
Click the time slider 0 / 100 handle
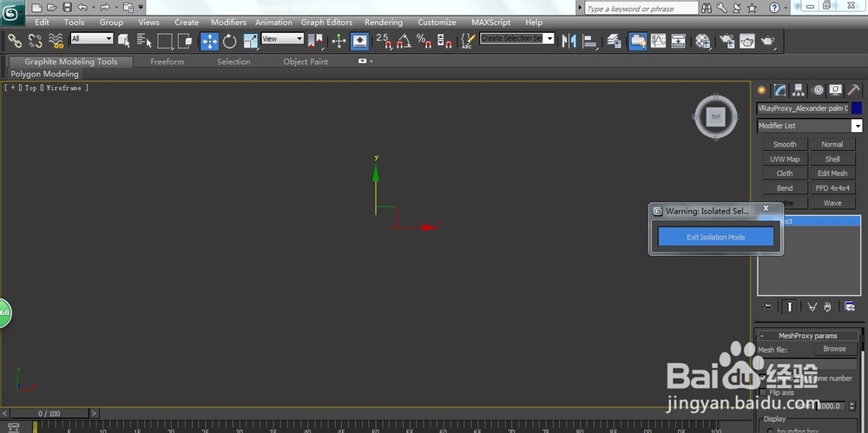49,414
